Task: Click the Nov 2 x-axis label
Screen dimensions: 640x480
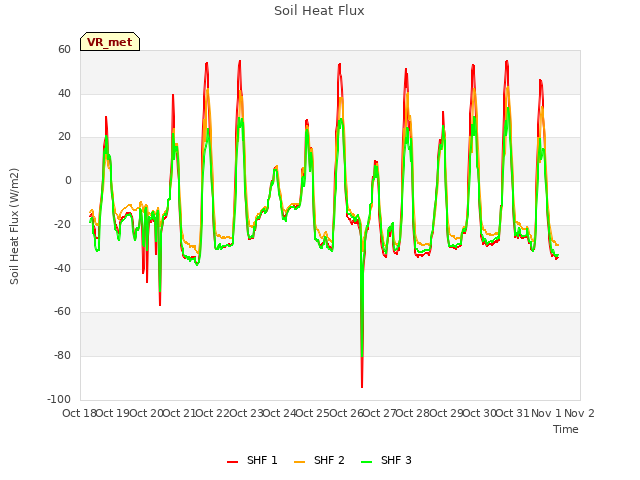Action: point(579,413)
